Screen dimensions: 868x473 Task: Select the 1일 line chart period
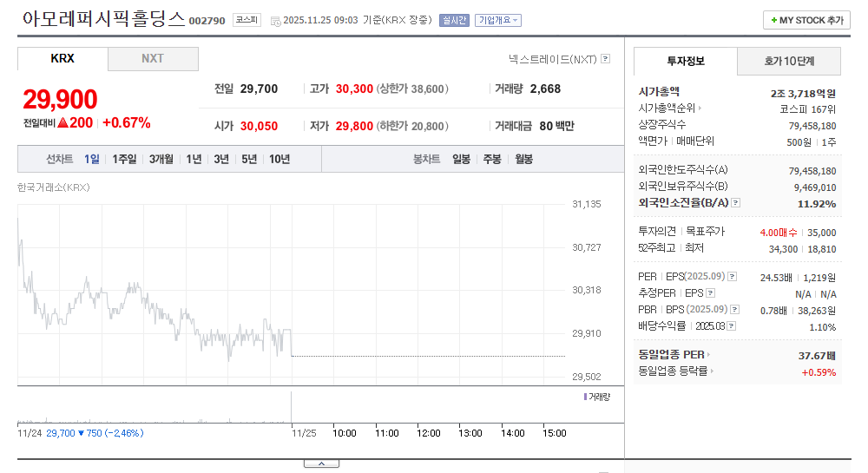[92, 160]
